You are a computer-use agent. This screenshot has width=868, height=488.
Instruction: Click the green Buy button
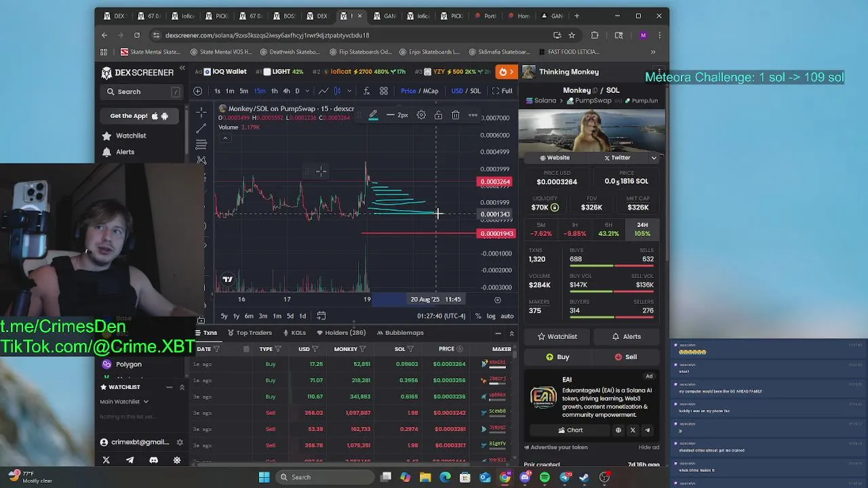point(558,357)
